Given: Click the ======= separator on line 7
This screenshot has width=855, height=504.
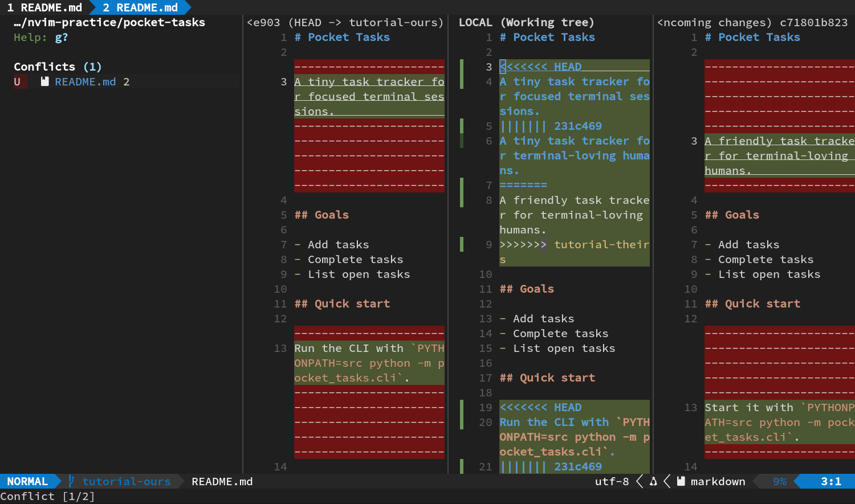Looking at the screenshot, I should [523, 185].
